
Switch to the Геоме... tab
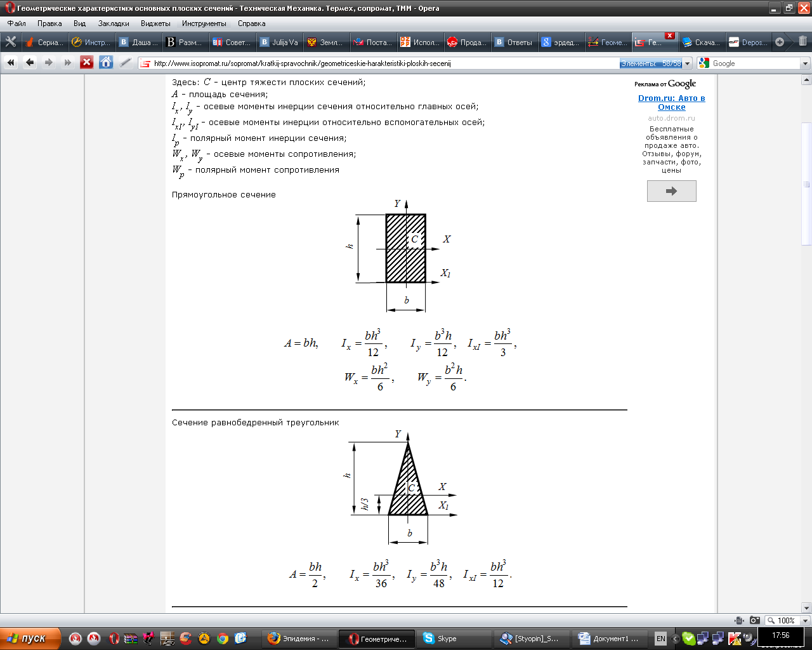point(607,42)
